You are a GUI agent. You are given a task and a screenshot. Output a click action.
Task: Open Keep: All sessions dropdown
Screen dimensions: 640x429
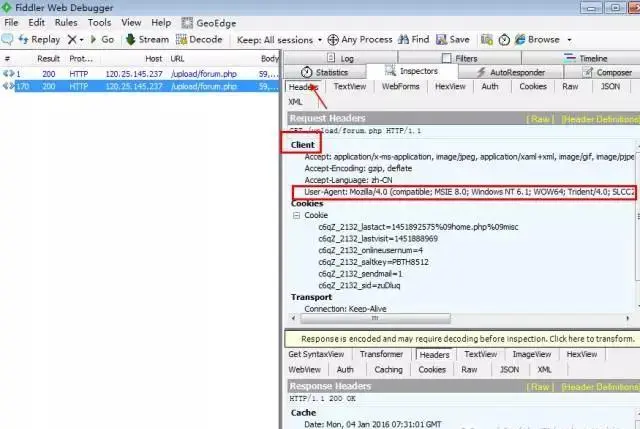[x=279, y=40]
